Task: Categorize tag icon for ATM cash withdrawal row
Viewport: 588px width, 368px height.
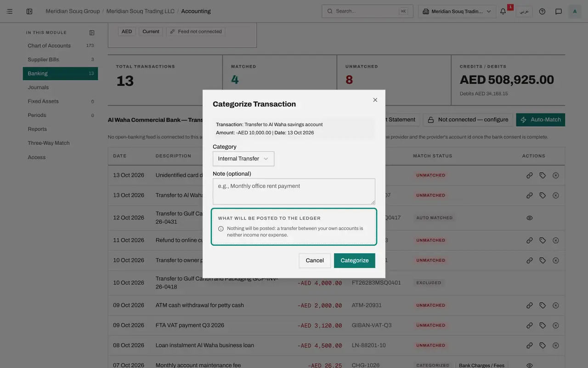Action: tap(543, 305)
